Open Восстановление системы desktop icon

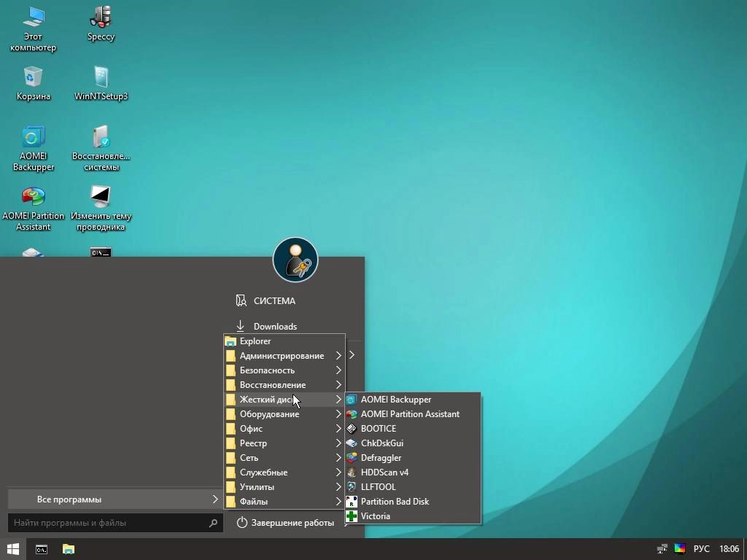point(101,148)
